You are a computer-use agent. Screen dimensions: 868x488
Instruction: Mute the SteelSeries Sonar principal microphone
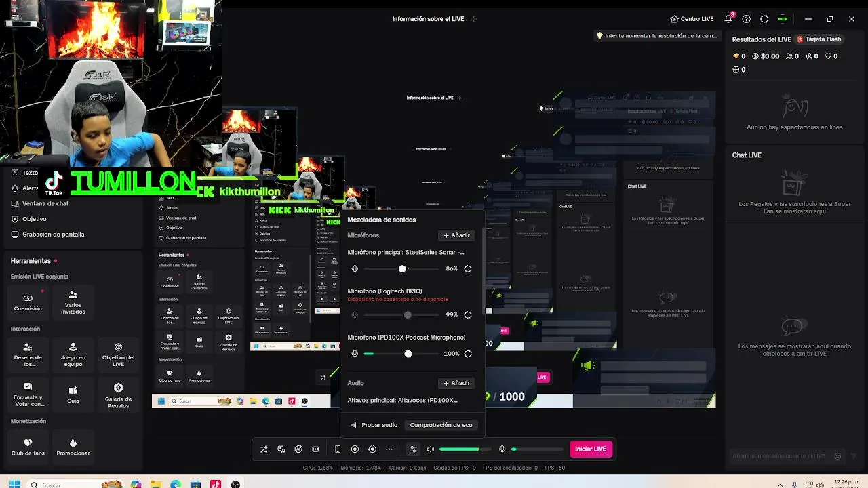(355, 269)
